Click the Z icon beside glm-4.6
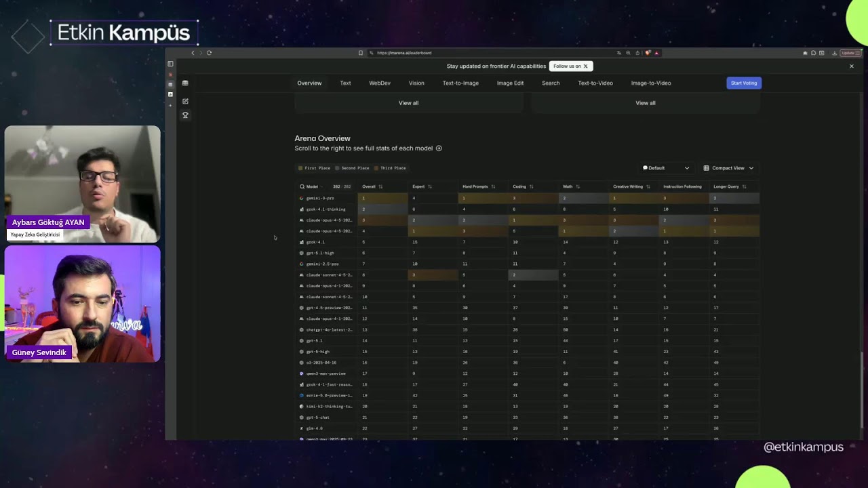The height and width of the screenshot is (488, 868). (x=302, y=428)
